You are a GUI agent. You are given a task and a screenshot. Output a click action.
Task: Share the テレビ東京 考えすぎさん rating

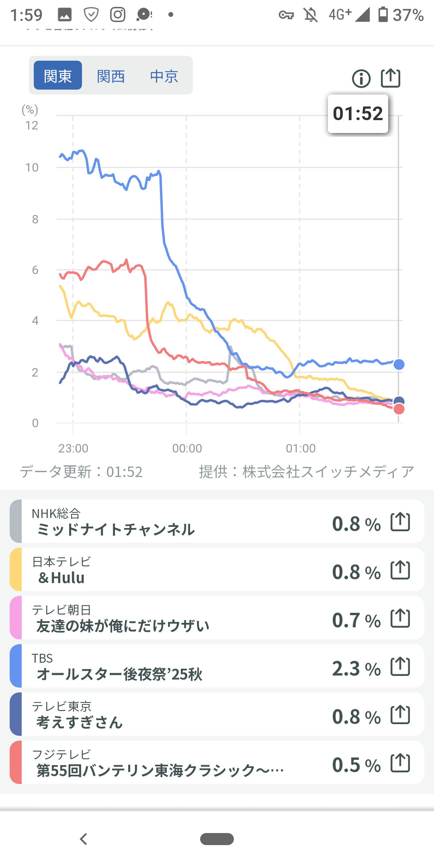click(400, 715)
